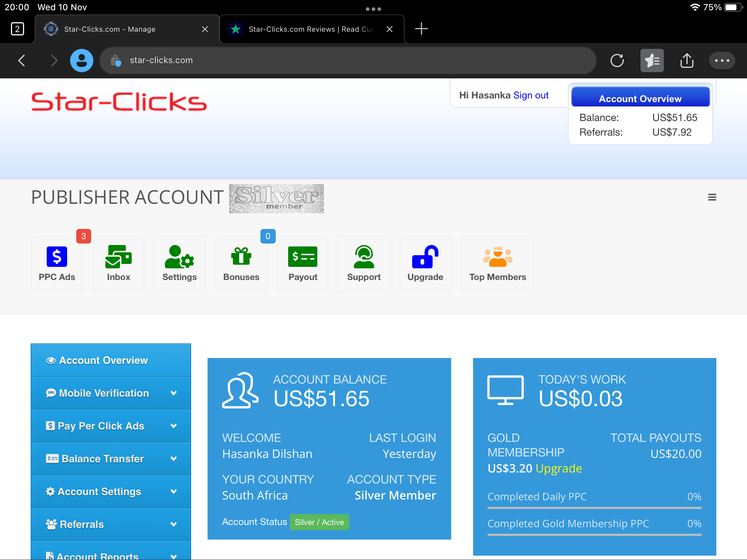Open the PPC Ads section

57,263
